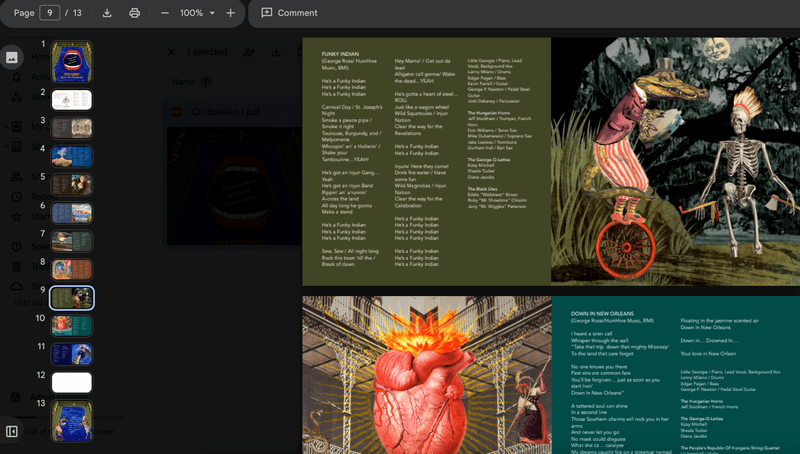Select page 7 thumbnail
The image size is (800, 454).
point(72,241)
